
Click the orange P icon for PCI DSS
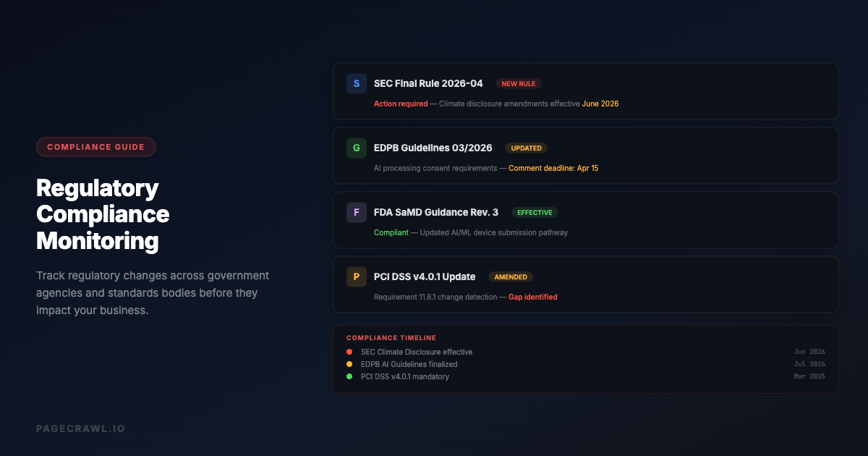tap(356, 276)
